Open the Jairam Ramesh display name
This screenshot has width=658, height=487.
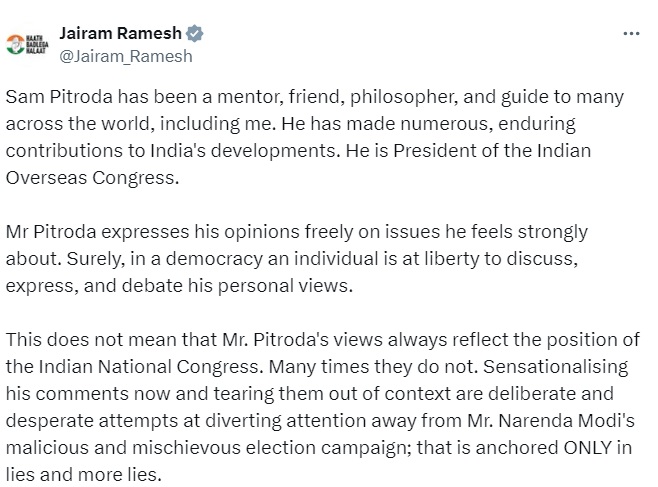pos(120,33)
